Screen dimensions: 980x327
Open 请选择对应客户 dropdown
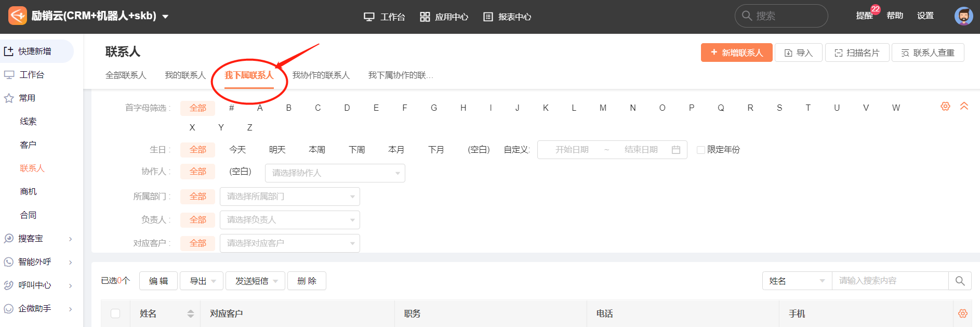(x=290, y=243)
